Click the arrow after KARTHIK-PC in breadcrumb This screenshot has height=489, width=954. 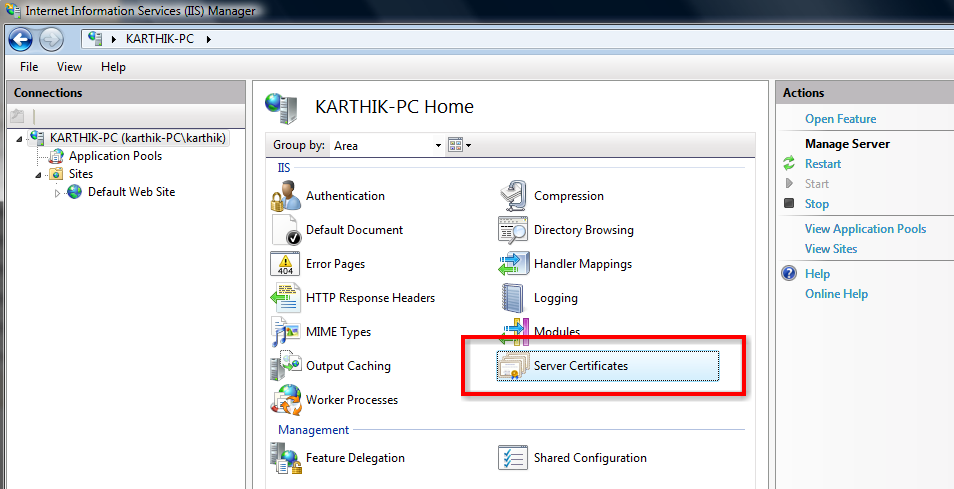coord(209,40)
